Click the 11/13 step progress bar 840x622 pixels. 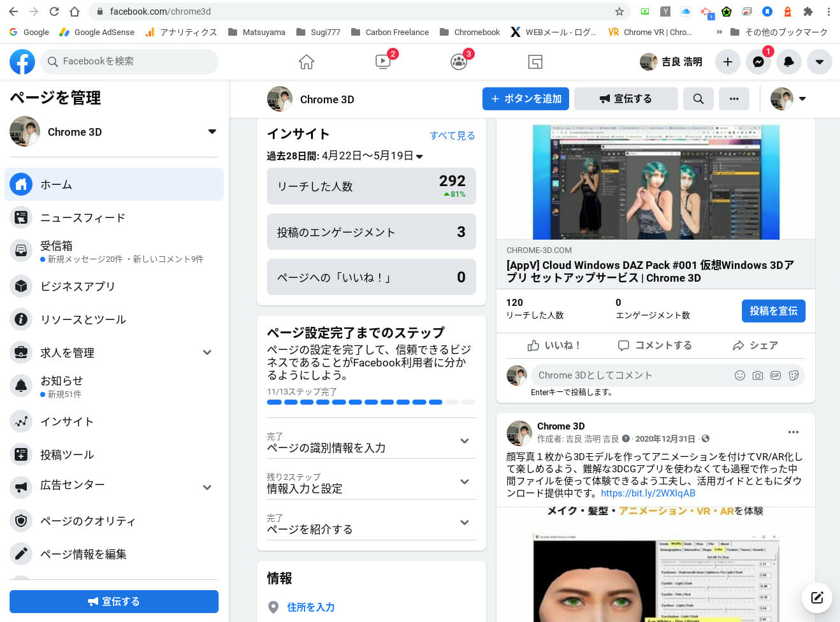coord(372,402)
